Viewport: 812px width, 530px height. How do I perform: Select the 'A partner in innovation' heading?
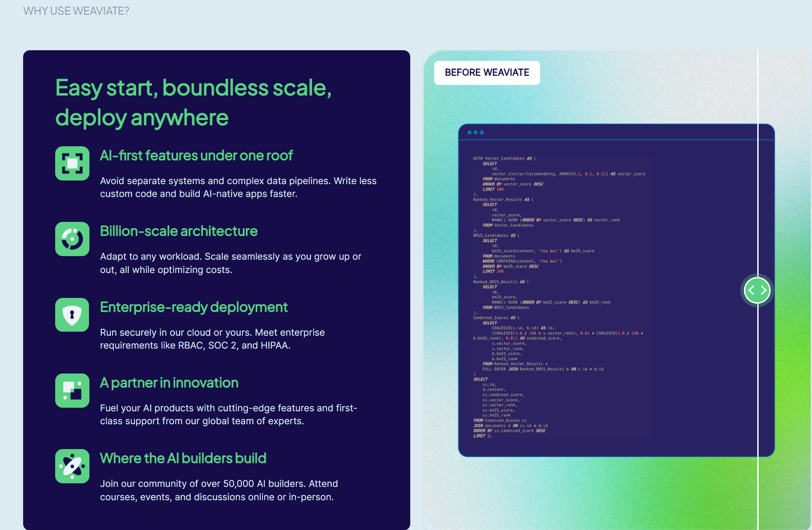pos(169,383)
